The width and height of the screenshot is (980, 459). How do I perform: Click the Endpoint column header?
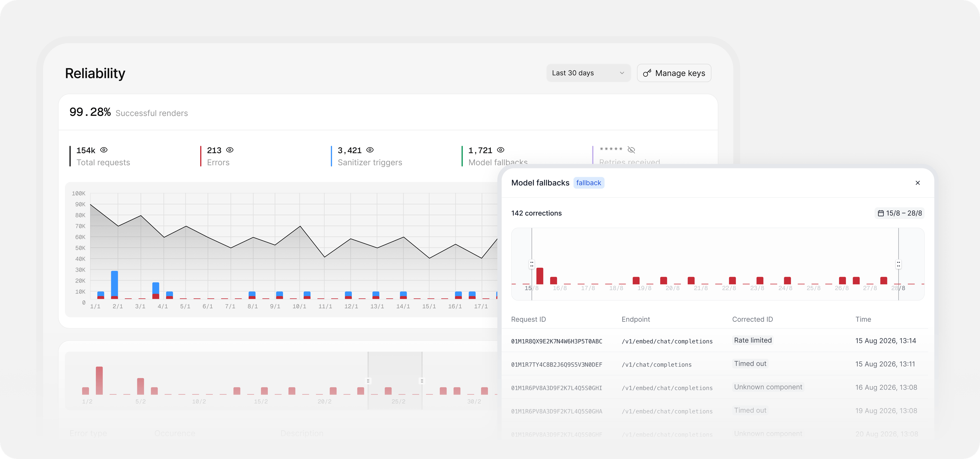click(635, 319)
